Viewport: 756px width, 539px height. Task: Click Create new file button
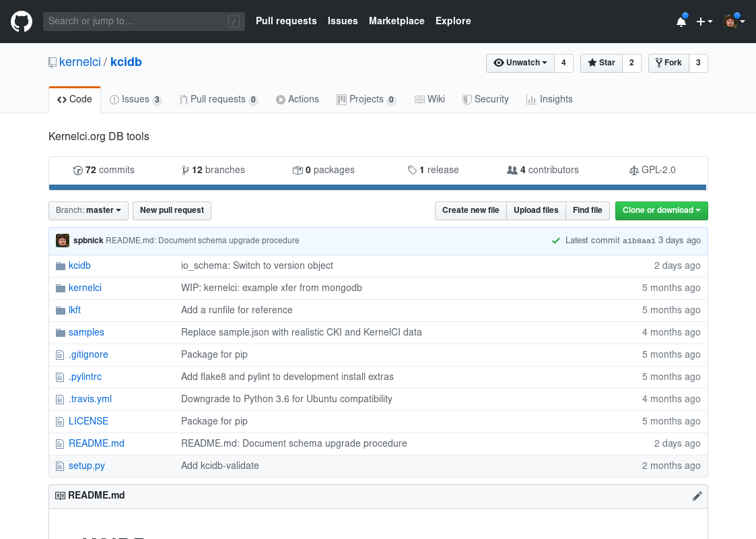point(471,210)
